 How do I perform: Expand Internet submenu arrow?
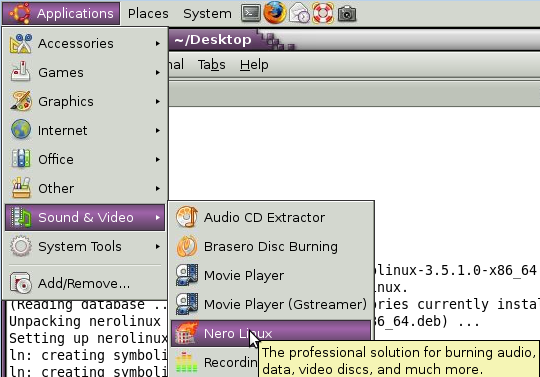(158, 130)
